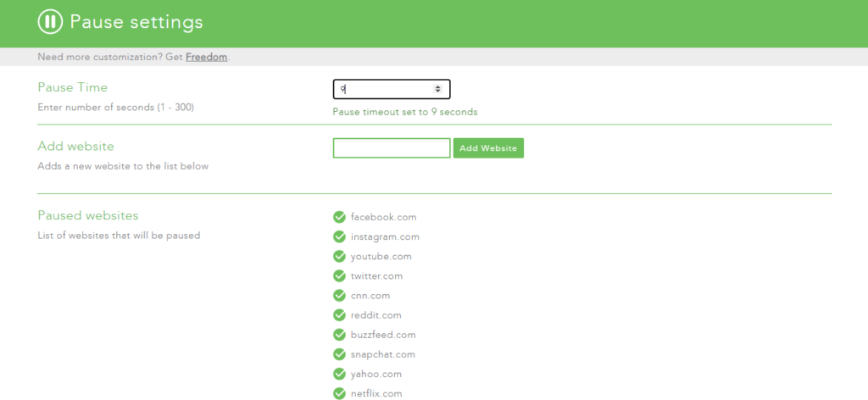Click the Add Website button
Viewport: 868px width, 400px height.
tap(488, 148)
